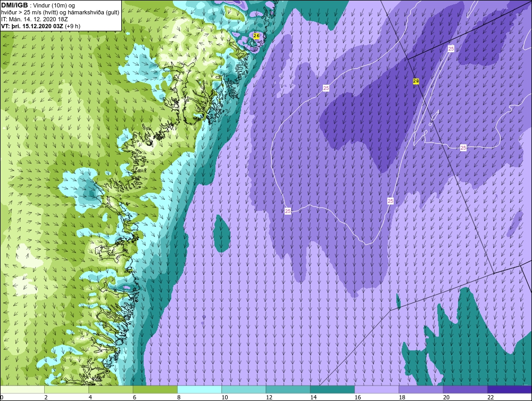This screenshot has height=401, width=532.
Task: Click the "(+9 h)" forecast offset text
Action: (x=72, y=26)
